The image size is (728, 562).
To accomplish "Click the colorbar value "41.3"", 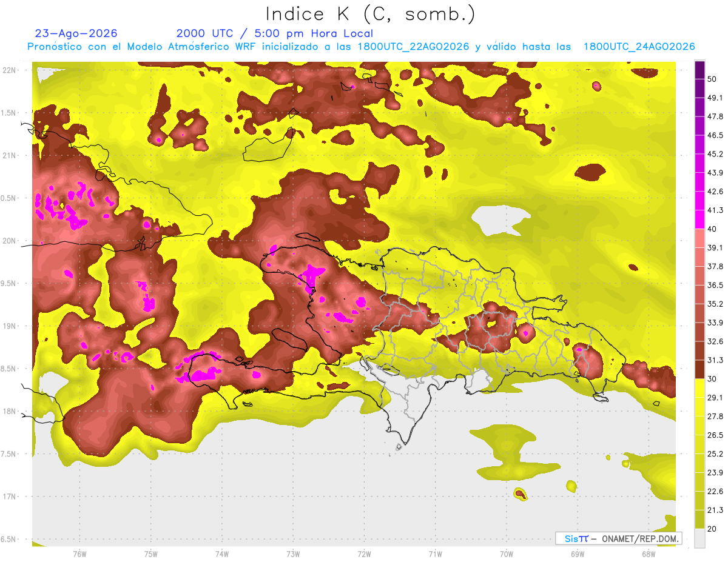I will click(715, 210).
